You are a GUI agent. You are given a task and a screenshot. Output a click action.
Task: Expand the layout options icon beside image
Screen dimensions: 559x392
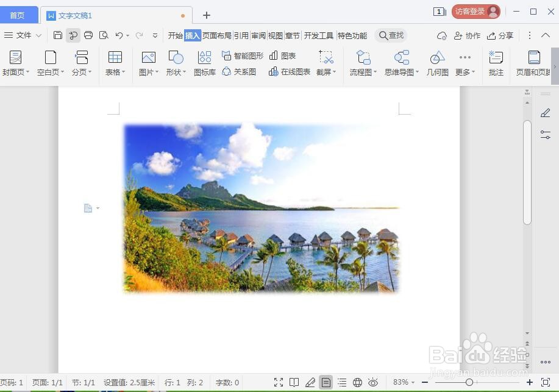click(x=91, y=208)
